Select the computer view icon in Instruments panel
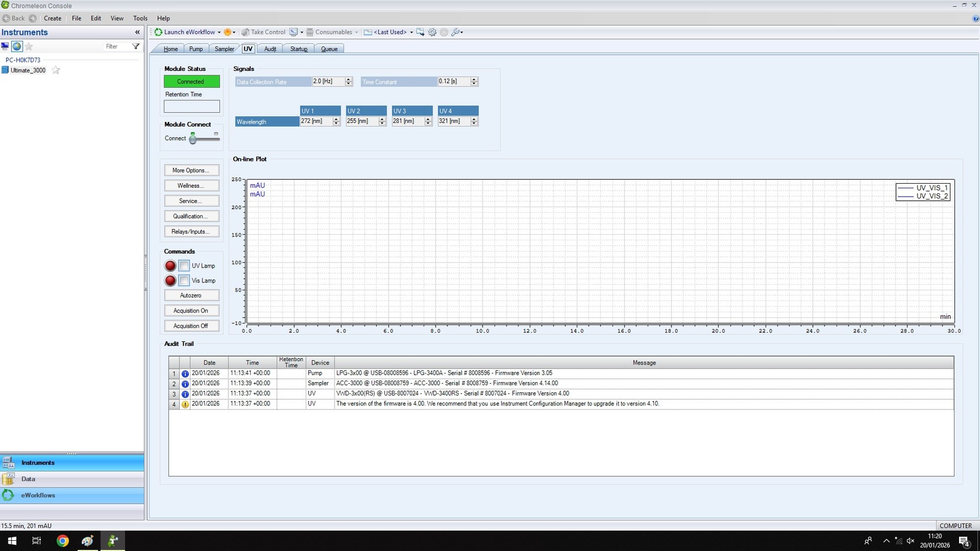Screen dimensions: 980x551 click(5, 46)
